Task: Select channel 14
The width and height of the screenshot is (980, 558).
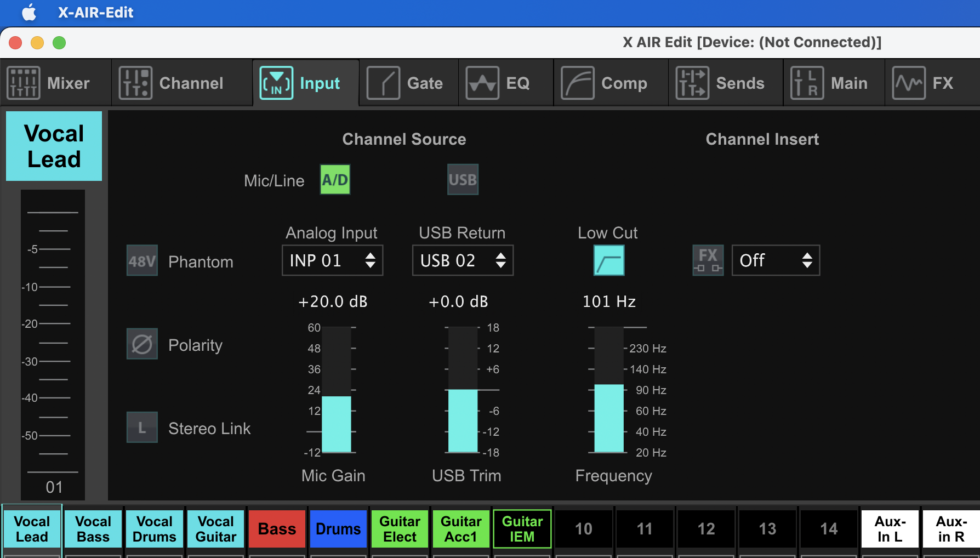Action: coord(829,529)
